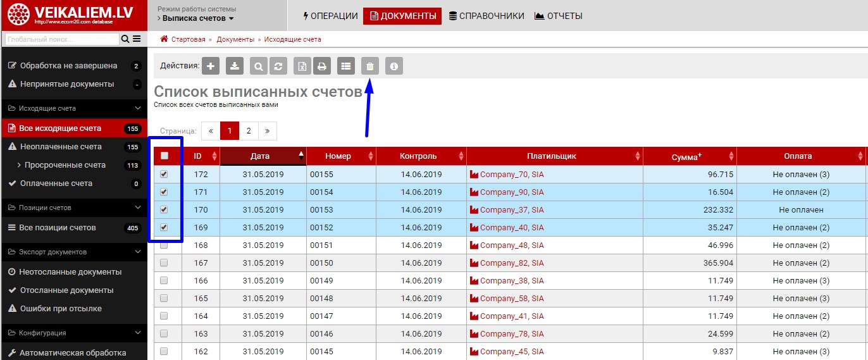Toggle the select-all checkbox in table header
The height and width of the screenshot is (360, 868).
164,156
